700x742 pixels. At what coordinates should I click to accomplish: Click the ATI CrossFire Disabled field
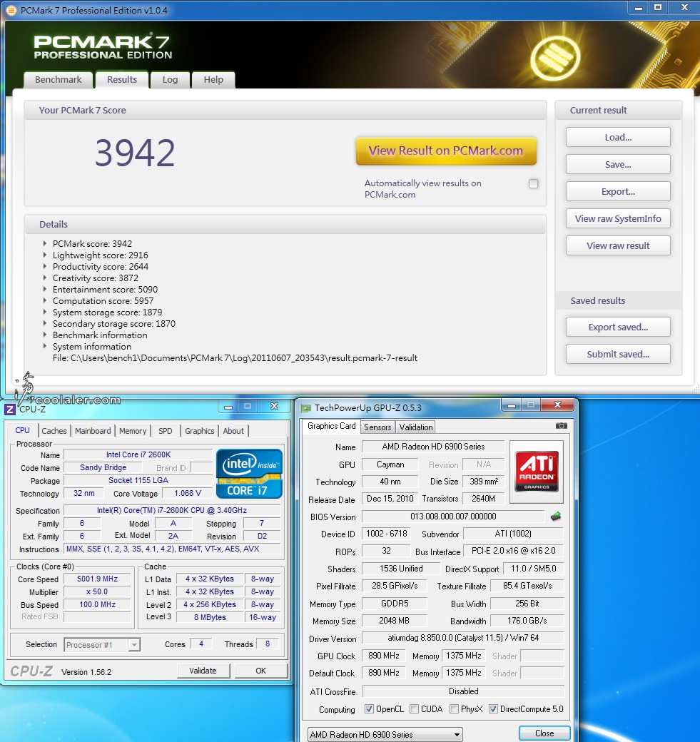point(463,691)
